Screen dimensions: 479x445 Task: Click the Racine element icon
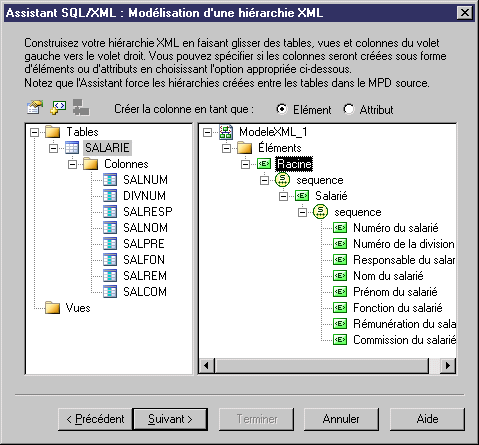[264, 164]
